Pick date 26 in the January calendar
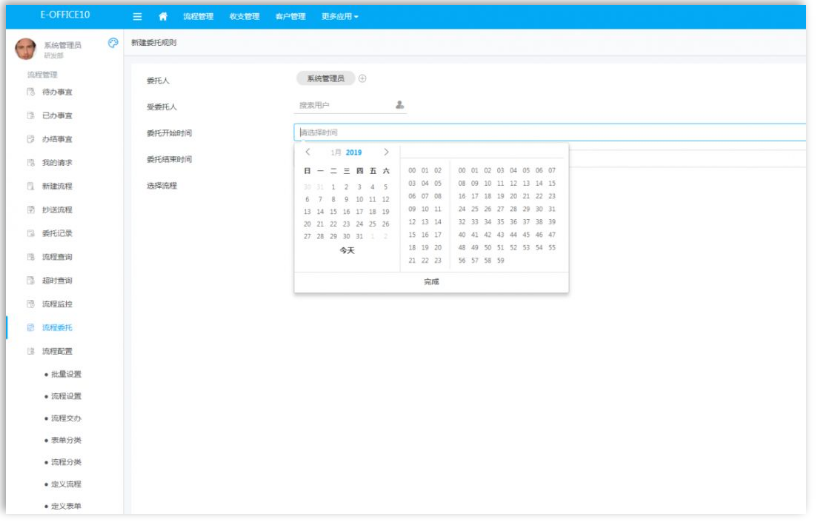The image size is (820, 525). (x=385, y=224)
